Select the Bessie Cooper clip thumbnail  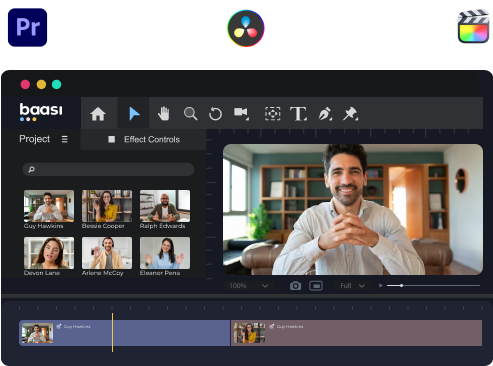107,206
